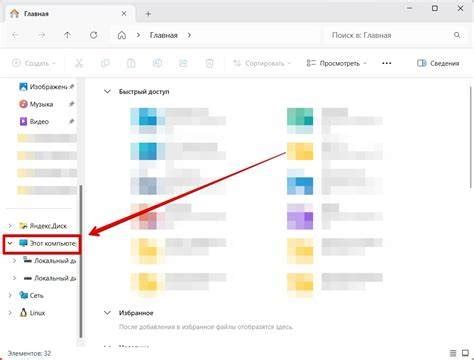Expand the Яндекс.Диск tree node
474x360 pixels.
point(10,226)
